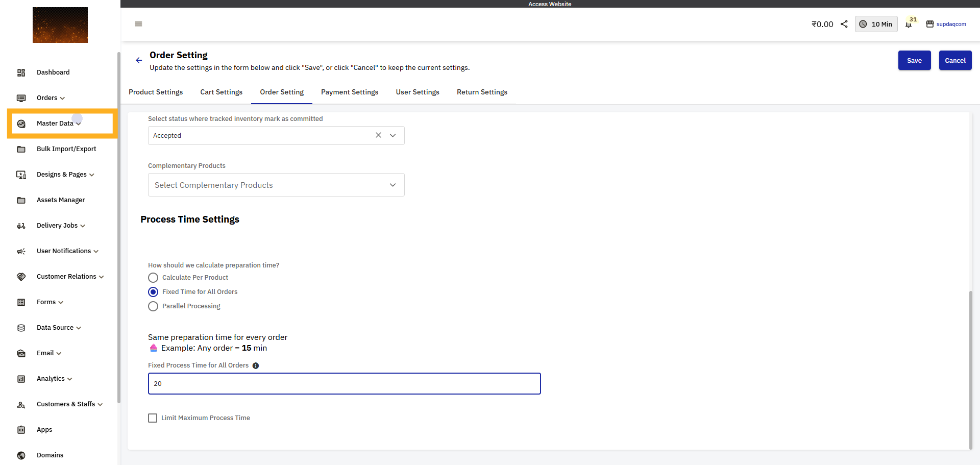Clear the Accepted status selection
The image size is (980, 465).
378,135
